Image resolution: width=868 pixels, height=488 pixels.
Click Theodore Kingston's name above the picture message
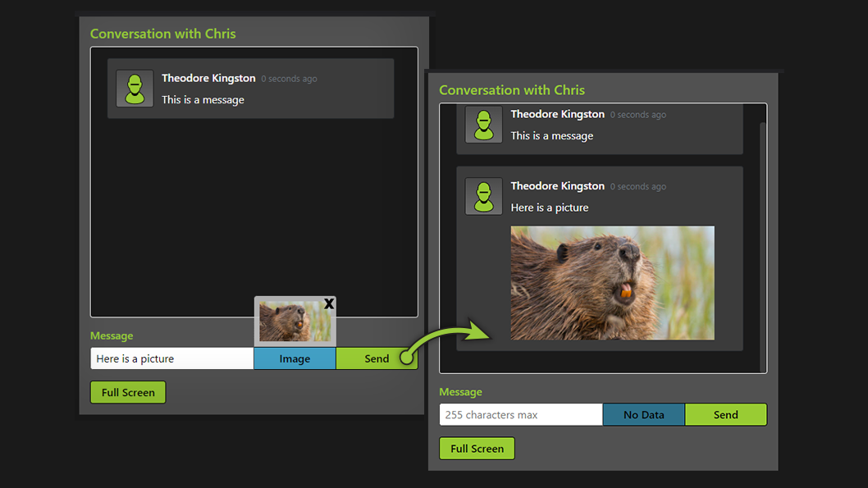557,186
